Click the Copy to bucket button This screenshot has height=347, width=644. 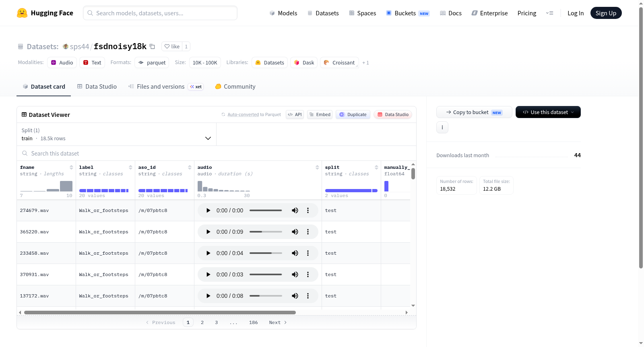point(474,112)
